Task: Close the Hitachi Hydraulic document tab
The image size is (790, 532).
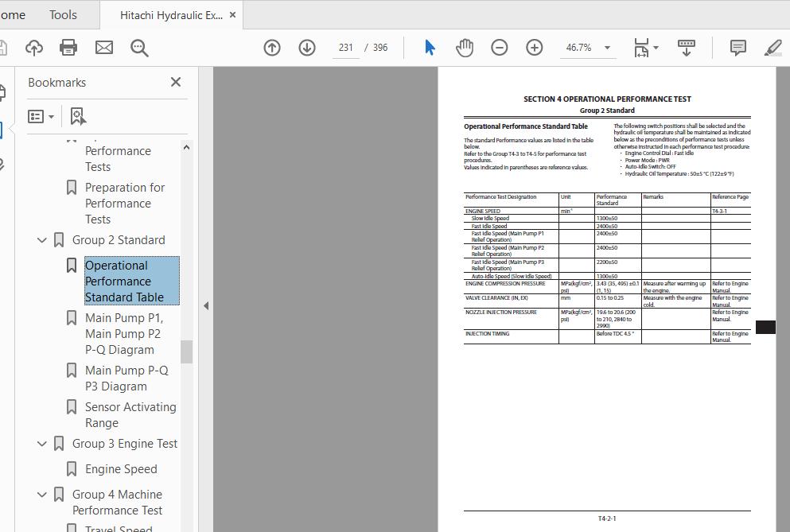Action: coord(233,15)
